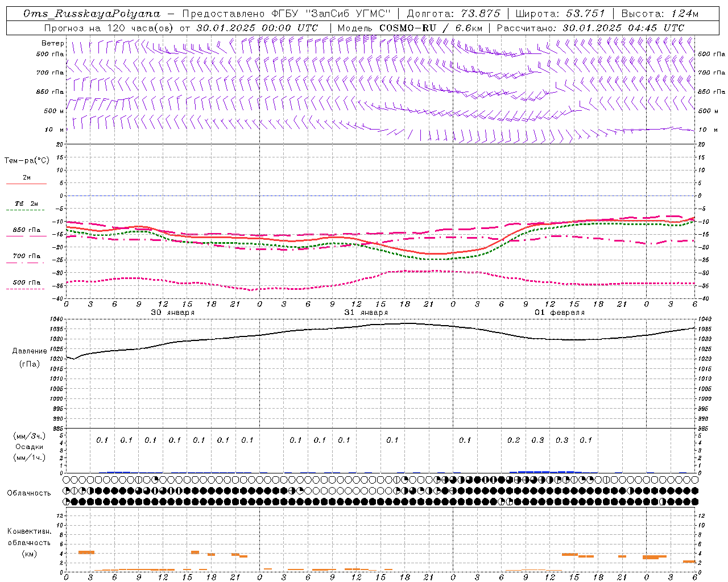The width and height of the screenshot is (728, 582).
Task: Click the (мм/3ч.) precipitation unit label
Action: [x=30, y=436]
